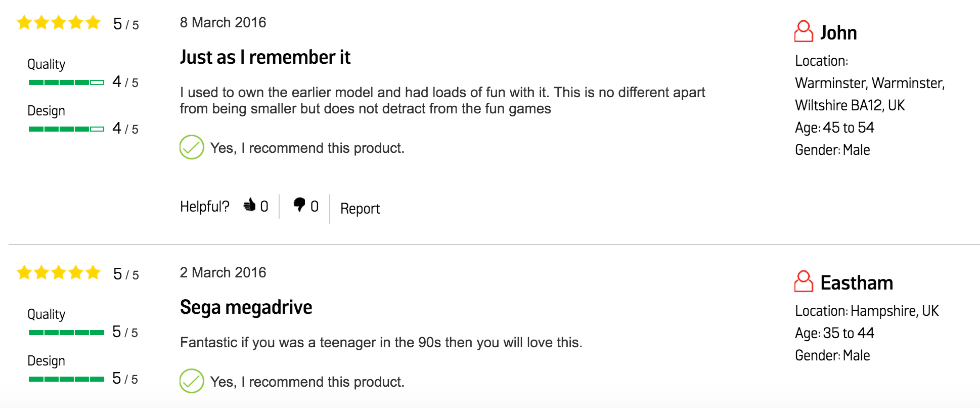The image size is (980, 408).
Task: Click Eastham's user profile icon
Action: [804, 281]
